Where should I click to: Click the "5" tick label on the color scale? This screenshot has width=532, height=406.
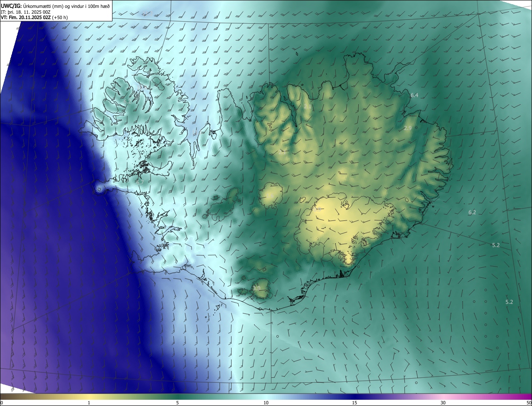[x=177, y=403]
